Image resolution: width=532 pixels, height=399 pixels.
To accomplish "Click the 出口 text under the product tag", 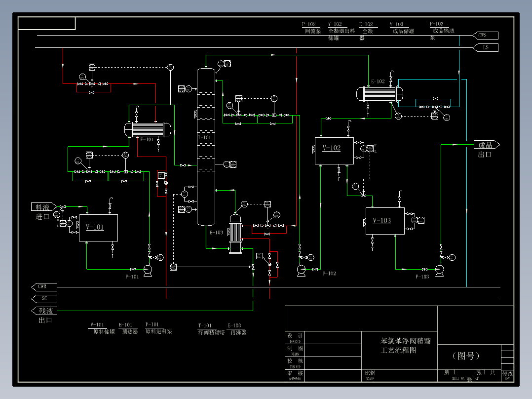I will coord(485,155).
